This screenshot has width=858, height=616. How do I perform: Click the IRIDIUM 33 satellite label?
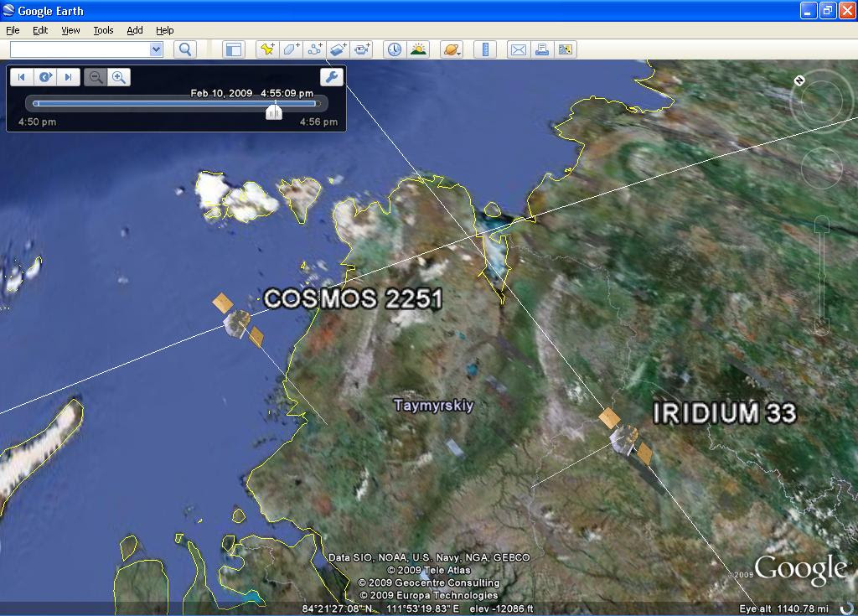pos(725,413)
